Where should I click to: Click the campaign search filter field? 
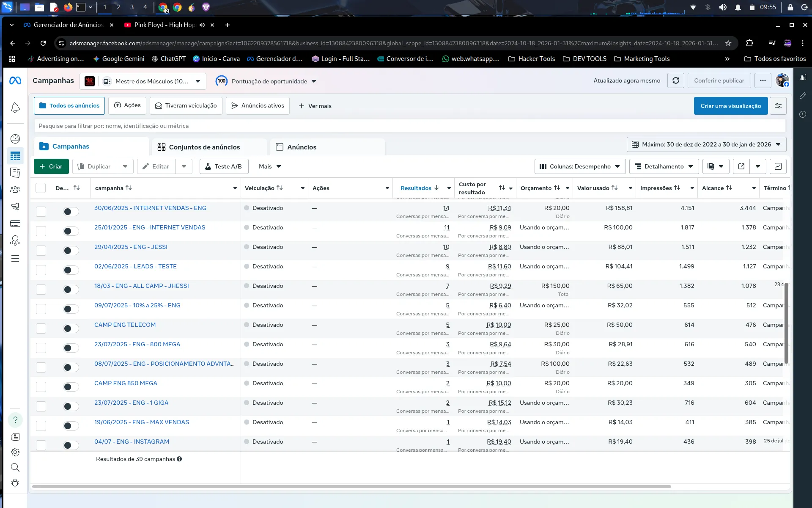click(x=410, y=126)
